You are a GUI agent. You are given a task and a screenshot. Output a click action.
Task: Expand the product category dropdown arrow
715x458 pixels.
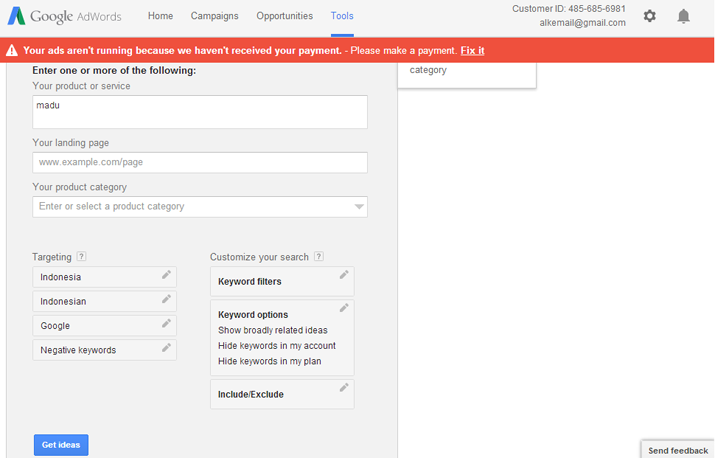click(x=359, y=207)
